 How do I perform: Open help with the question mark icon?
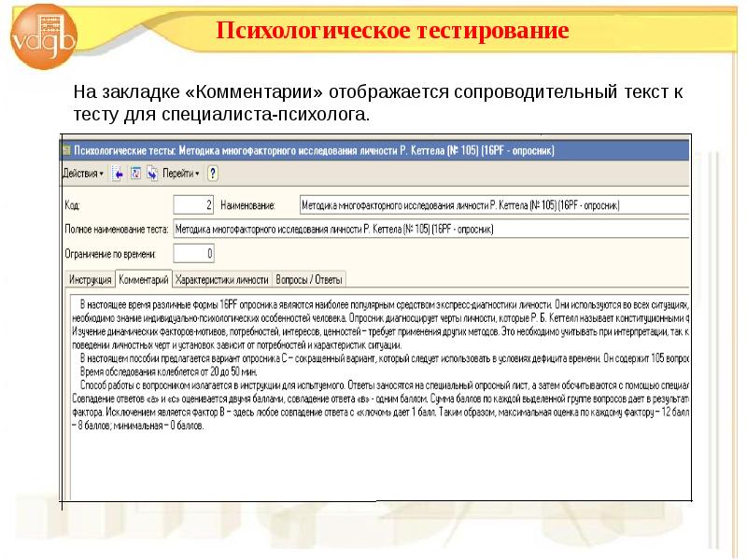(x=213, y=173)
